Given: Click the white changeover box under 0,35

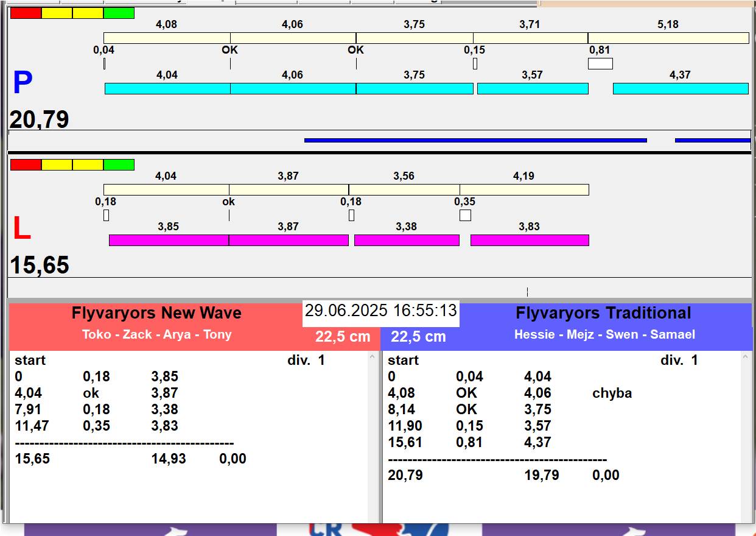Looking at the screenshot, I should click(465, 215).
